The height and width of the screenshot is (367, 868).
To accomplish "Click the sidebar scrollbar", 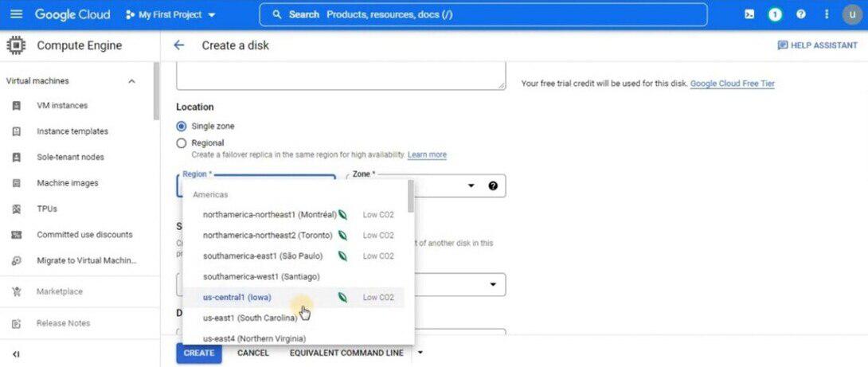I will coord(156,92).
